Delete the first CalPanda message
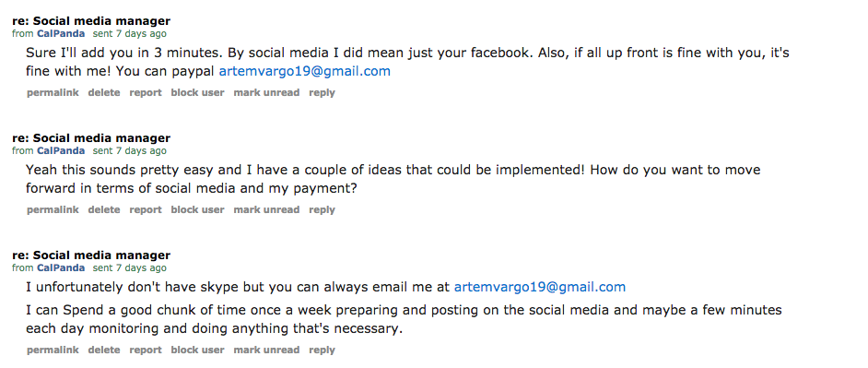This screenshot has height=368, width=868. click(x=104, y=92)
